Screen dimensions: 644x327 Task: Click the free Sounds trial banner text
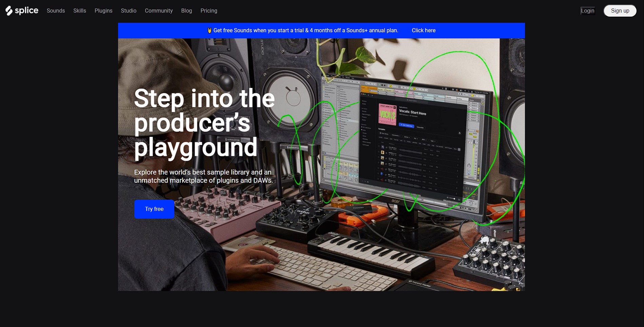[306, 30]
